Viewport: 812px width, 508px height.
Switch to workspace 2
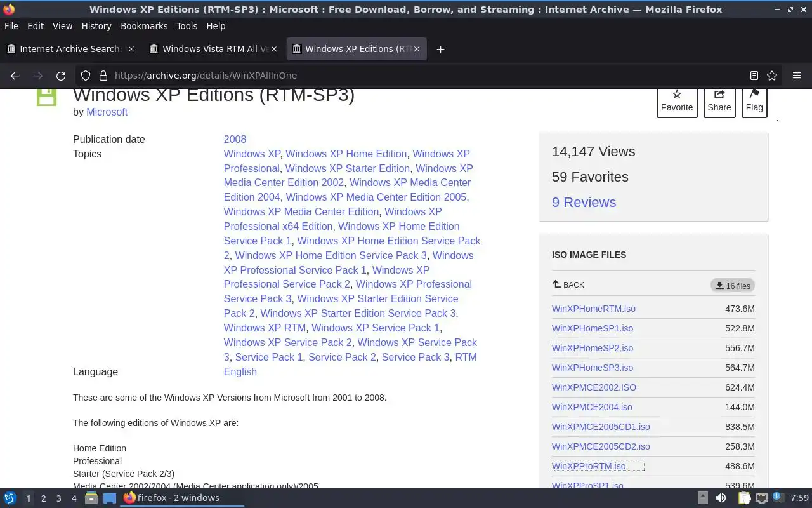point(43,498)
